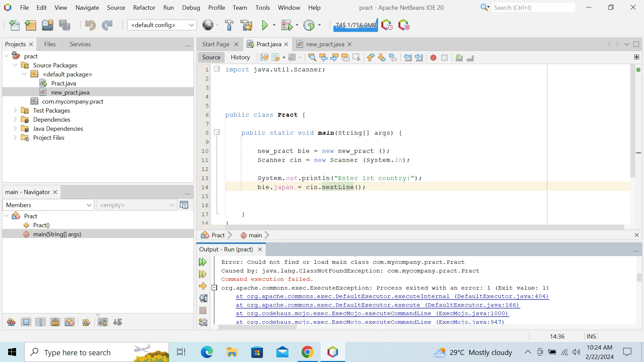
Task: Toggle the editor red record macro button
Action: (x=433, y=58)
